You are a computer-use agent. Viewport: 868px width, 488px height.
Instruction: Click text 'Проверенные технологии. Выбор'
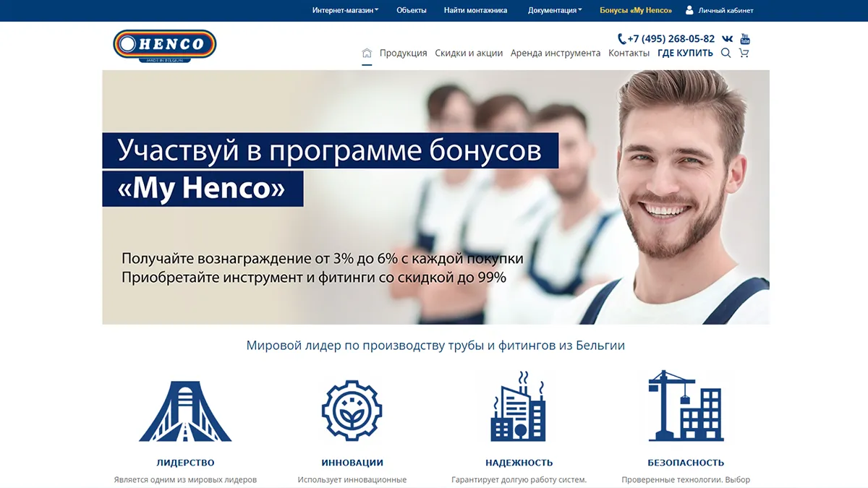point(686,479)
